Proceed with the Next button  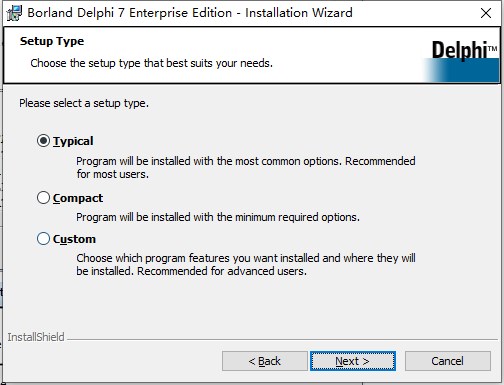[x=353, y=361]
